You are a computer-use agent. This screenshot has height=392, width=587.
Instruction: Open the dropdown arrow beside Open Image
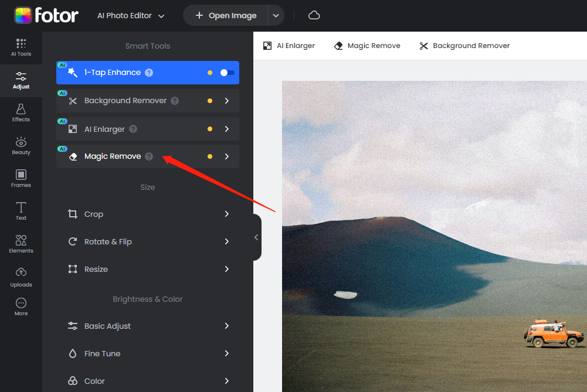tap(276, 16)
